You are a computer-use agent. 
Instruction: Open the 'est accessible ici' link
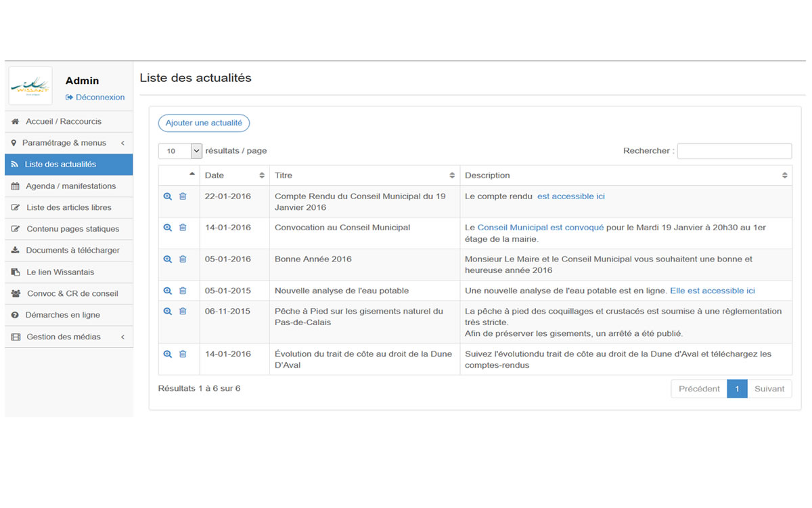[571, 196]
